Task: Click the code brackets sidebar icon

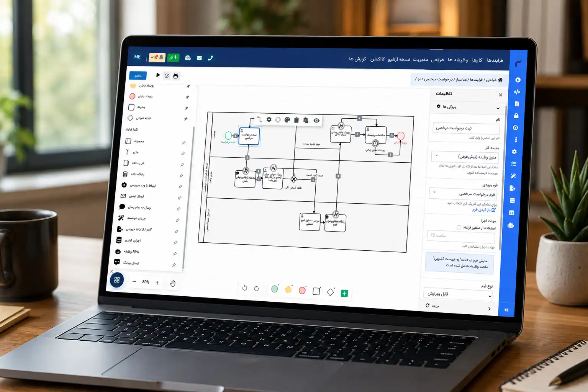Action: pos(517,92)
